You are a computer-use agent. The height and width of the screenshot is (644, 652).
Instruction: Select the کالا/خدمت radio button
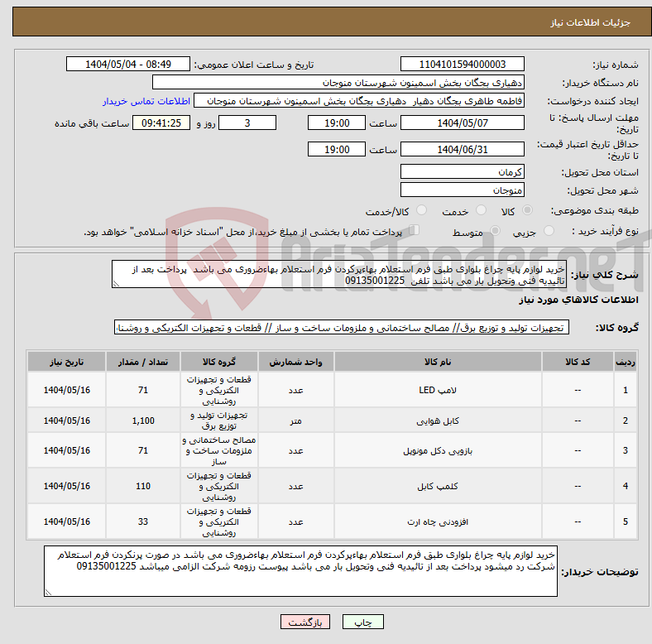(x=422, y=210)
